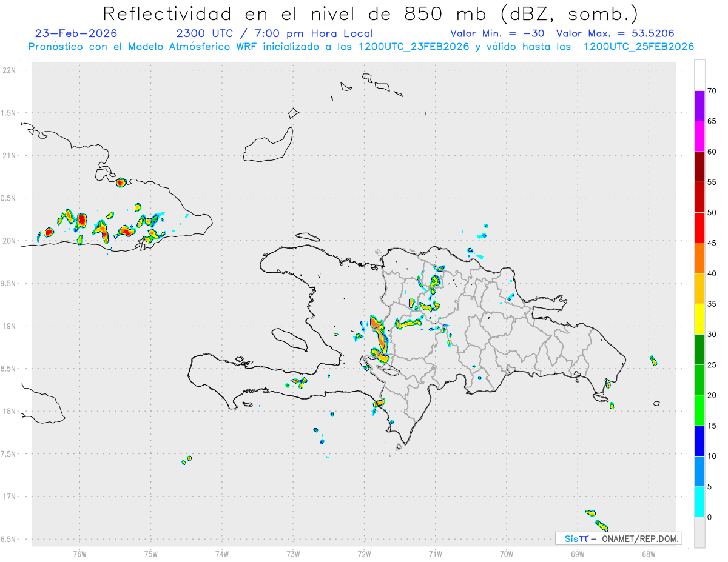Select the '22N' latitude axis label
The height and width of the screenshot is (562, 728).
(x=10, y=70)
